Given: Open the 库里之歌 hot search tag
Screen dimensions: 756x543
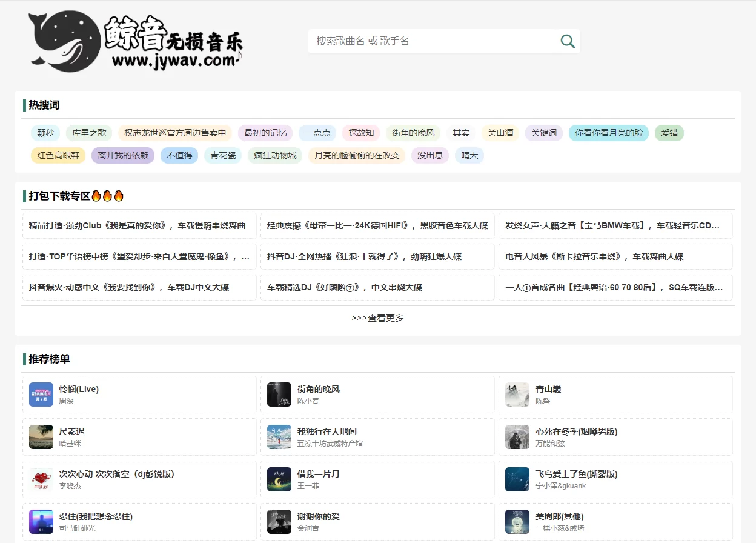Looking at the screenshot, I should pos(88,132).
